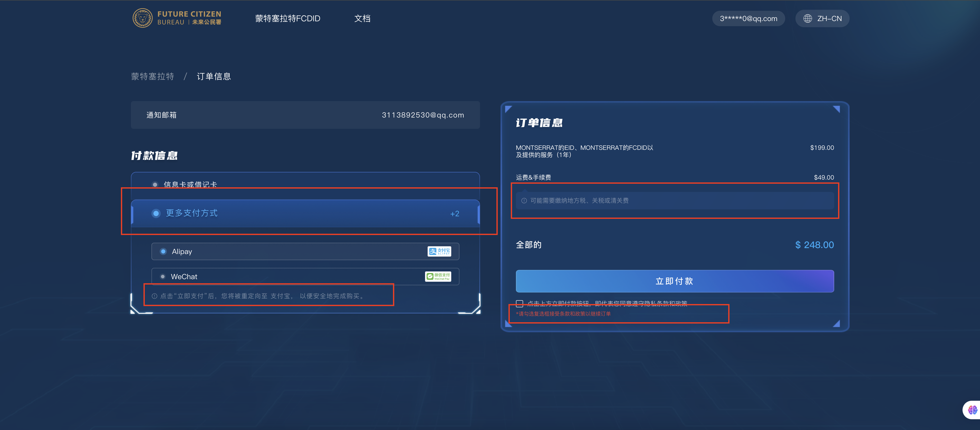Open the 蒙特塞拉特FCDID menu item

pos(287,19)
